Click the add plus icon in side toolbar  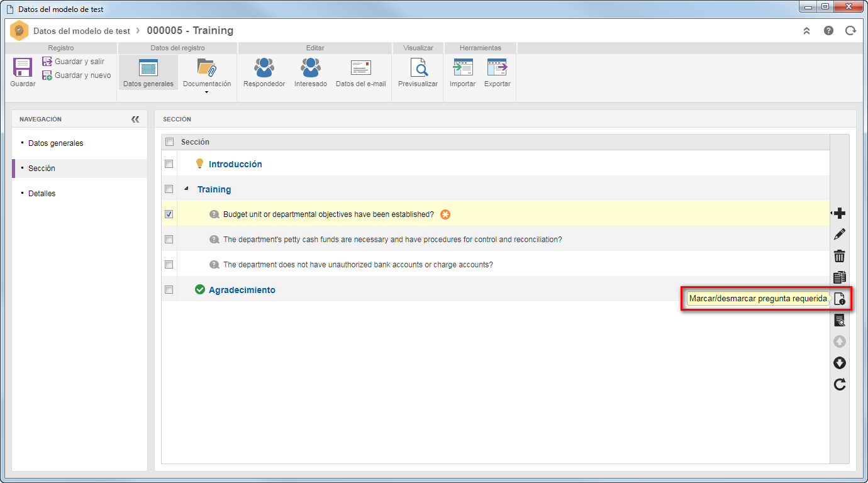(x=840, y=214)
